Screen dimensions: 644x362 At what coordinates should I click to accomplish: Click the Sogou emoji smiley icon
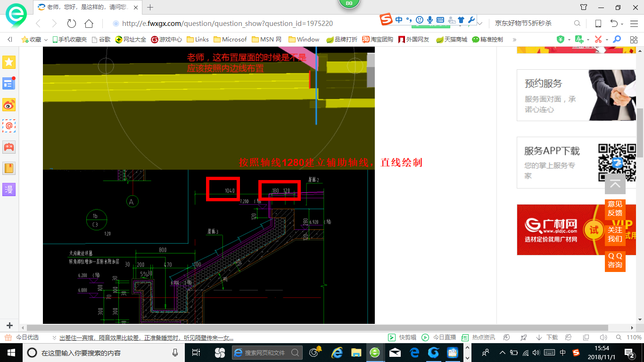[420, 20]
